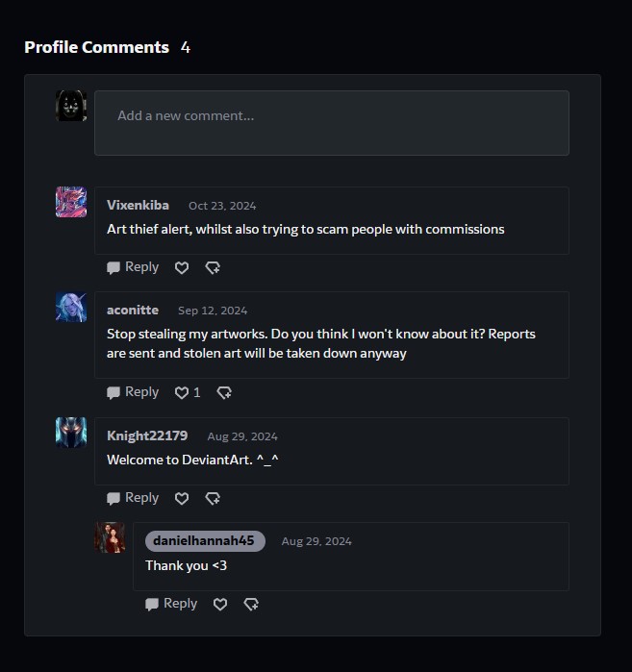The image size is (632, 672).
Task: Click aconitte's avatar picture
Action: pos(71,308)
